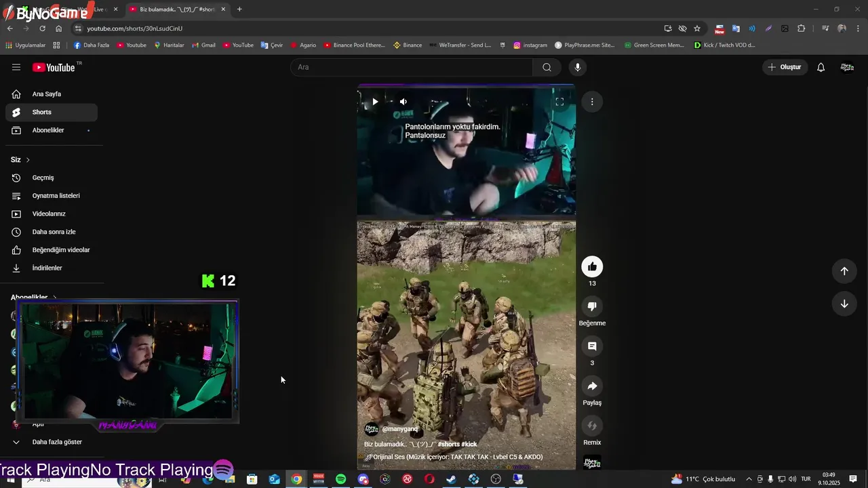Screen dimensions: 868x488
Task: Click the #kick hashtag
Action: coord(469,444)
